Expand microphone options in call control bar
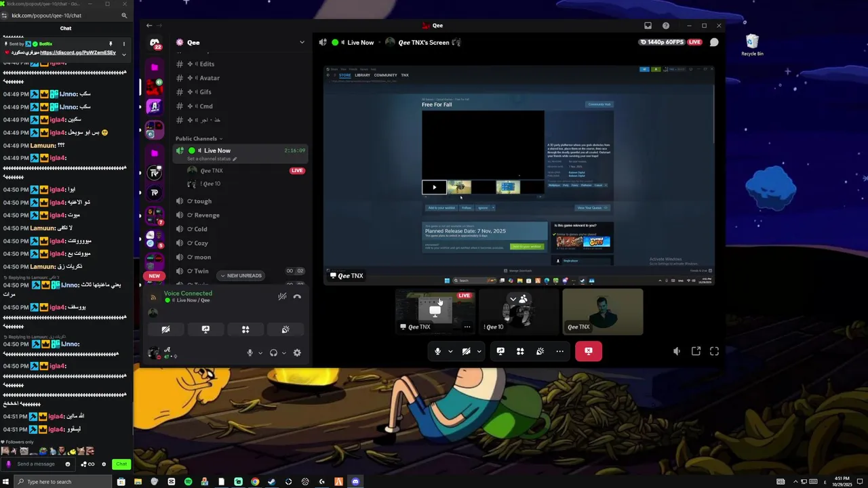Screen dimensions: 868x488 coord(450,351)
